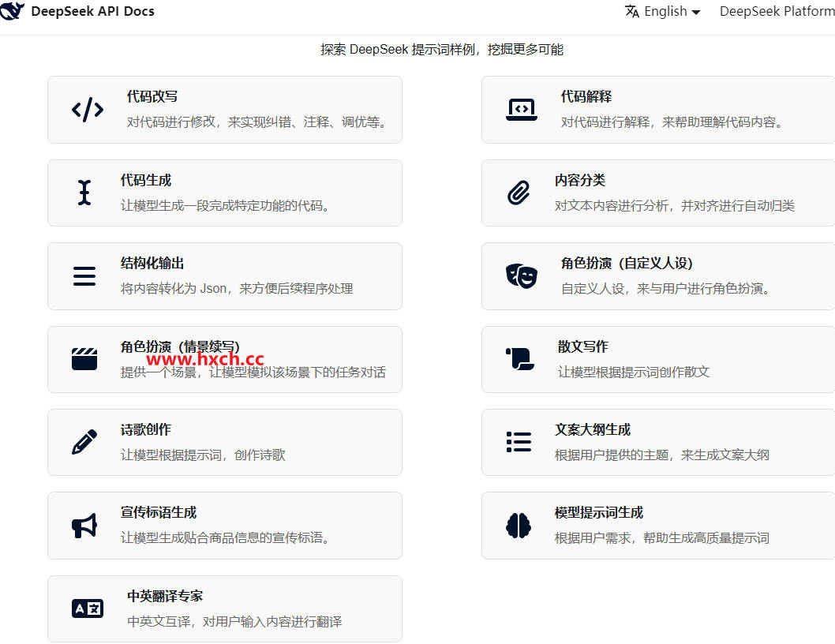The image size is (835, 644).
Task: Open the English language dropdown
Action: pos(662,11)
